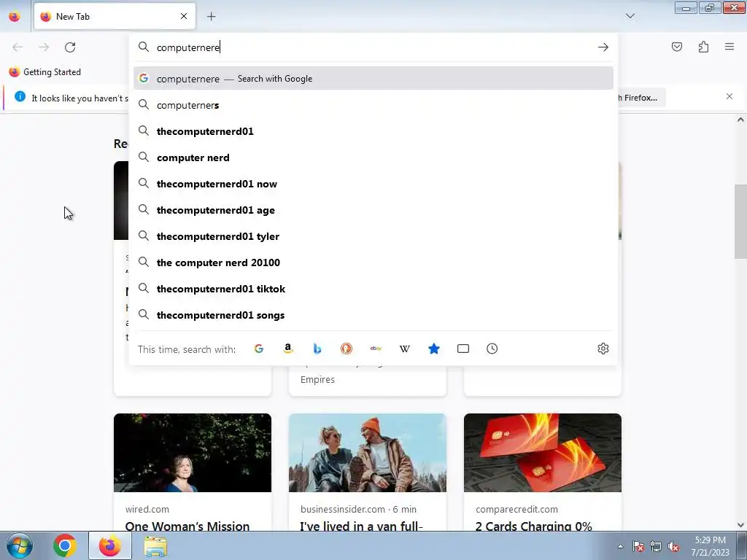Dismiss the notification bar message

click(x=729, y=96)
